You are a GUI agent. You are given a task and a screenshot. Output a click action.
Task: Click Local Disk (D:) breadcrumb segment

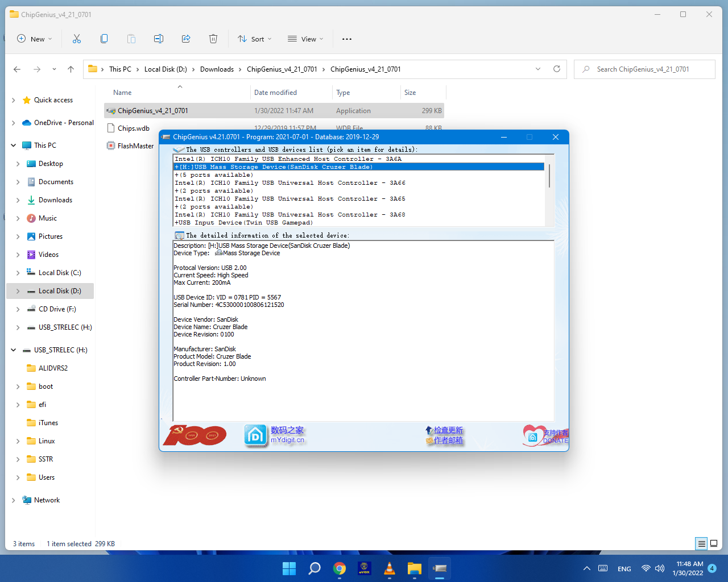(x=166, y=69)
